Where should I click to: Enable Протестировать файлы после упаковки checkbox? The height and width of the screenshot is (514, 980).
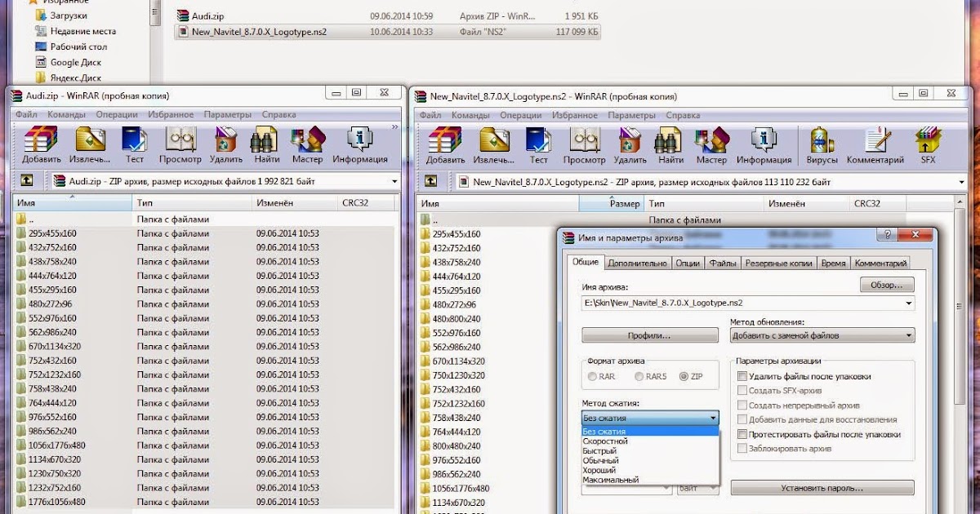coord(742,435)
